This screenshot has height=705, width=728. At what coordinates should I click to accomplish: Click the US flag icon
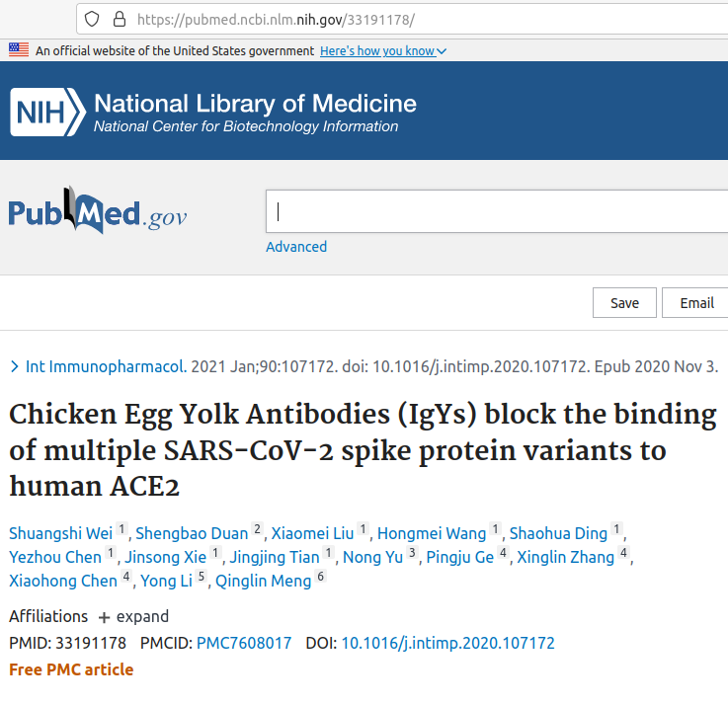click(x=19, y=49)
